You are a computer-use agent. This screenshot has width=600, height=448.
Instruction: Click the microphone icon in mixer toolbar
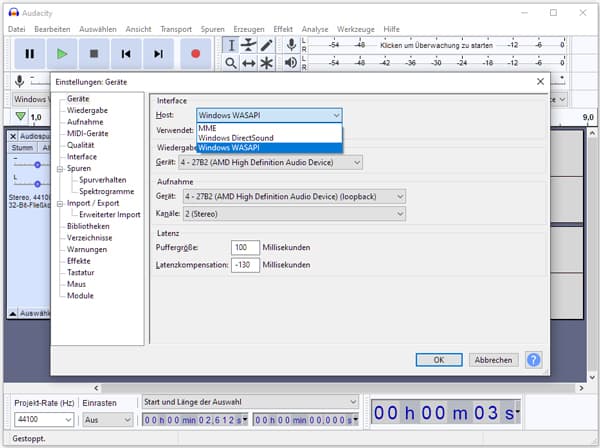[19, 81]
